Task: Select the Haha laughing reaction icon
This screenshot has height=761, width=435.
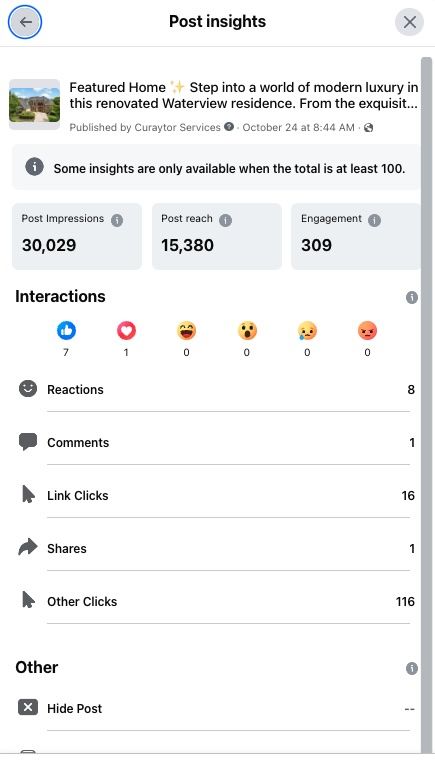Action: click(186, 331)
